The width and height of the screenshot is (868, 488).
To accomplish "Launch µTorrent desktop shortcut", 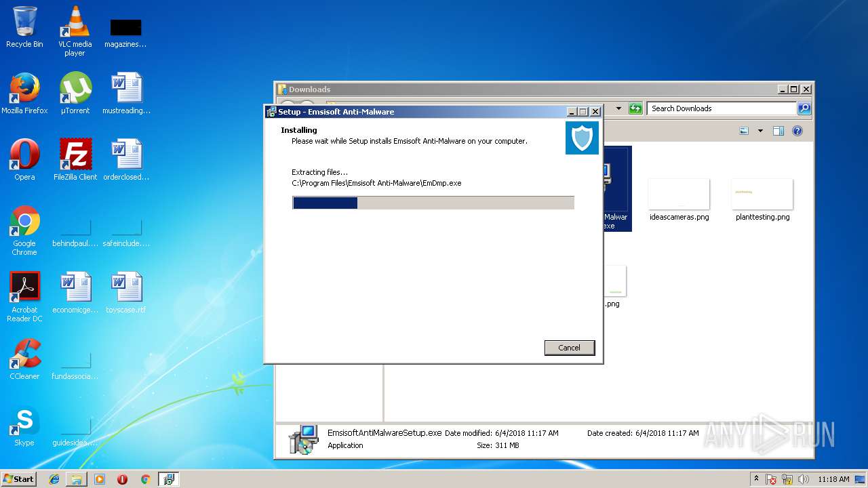I will click(x=75, y=94).
